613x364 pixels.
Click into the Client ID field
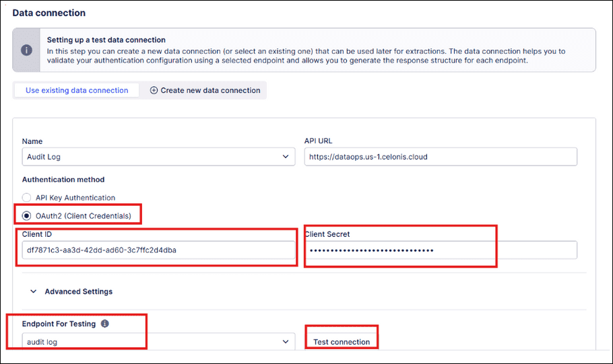coord(158,250)
